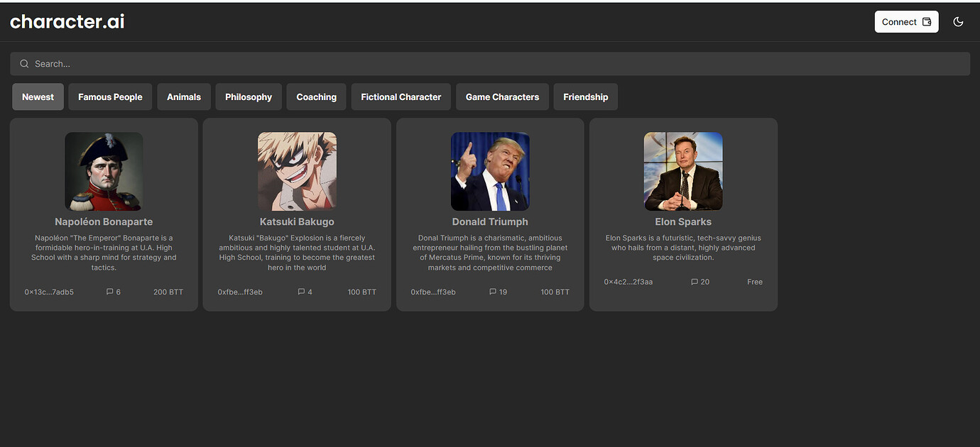The image size is (980, 447).
Task: Click the Napoléon Bonaparte card title
Action: click(104, 222)
